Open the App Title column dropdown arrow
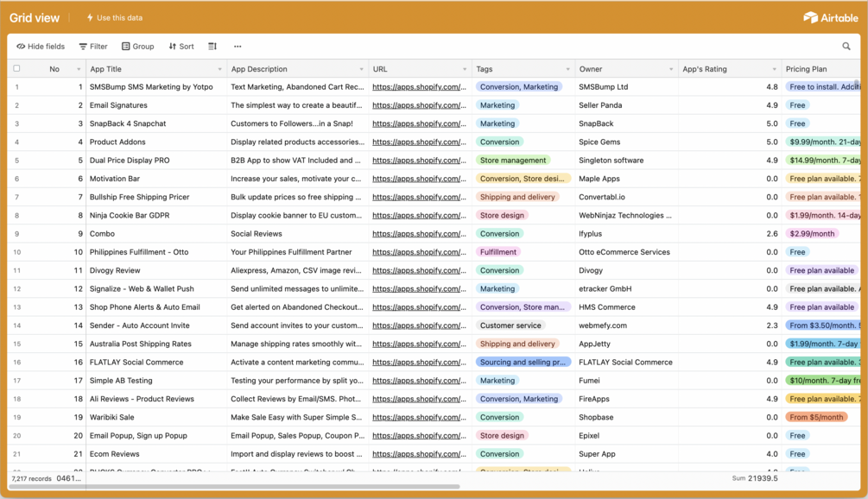Image resolution: width=868 pixels, height=499 pixels. coord(219,69)
